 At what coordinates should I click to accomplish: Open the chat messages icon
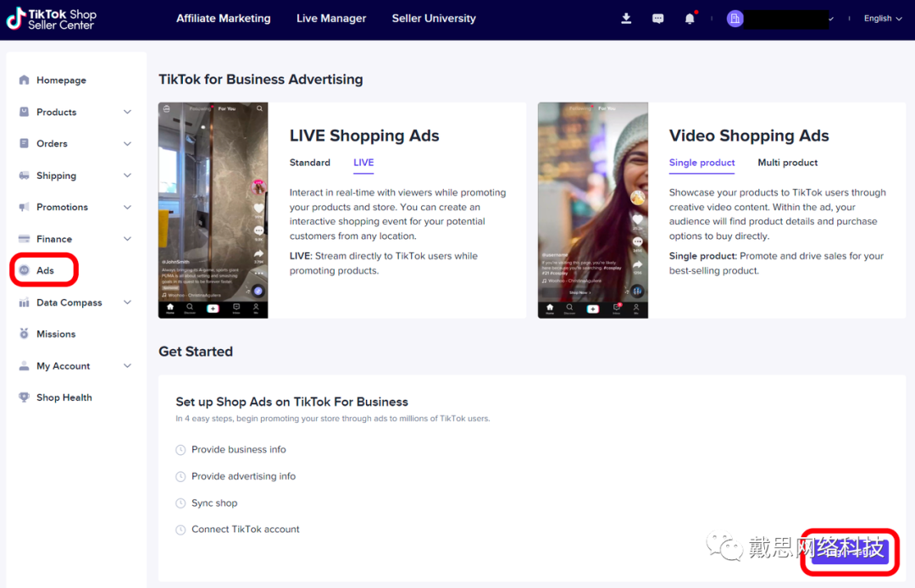(657, 19)
